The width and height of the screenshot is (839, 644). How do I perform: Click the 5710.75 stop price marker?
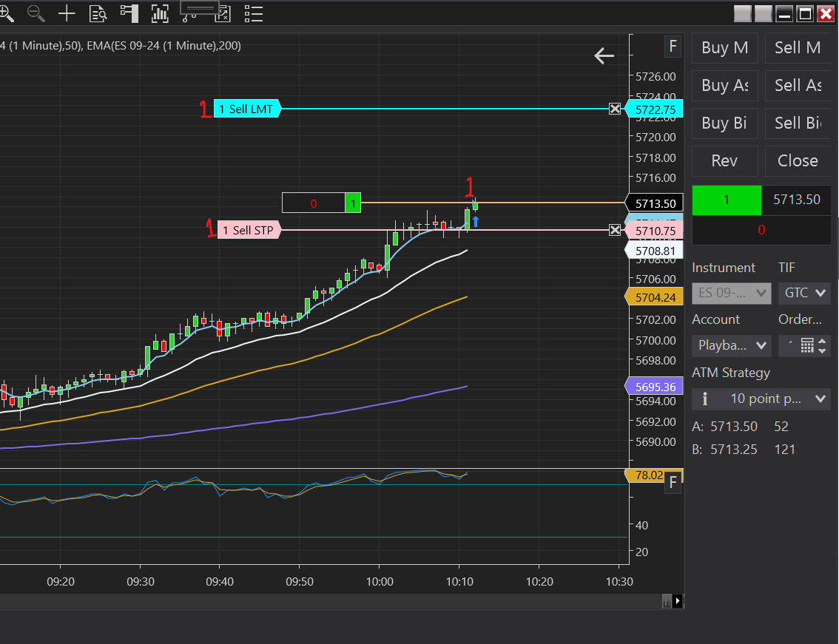click(654, 231)
